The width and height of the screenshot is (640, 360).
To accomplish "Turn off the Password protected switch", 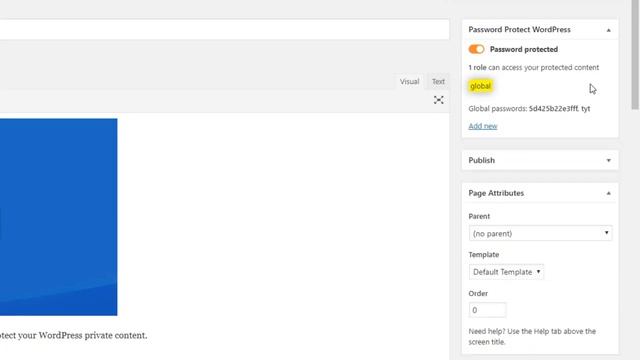I will (x=476, y=49).
